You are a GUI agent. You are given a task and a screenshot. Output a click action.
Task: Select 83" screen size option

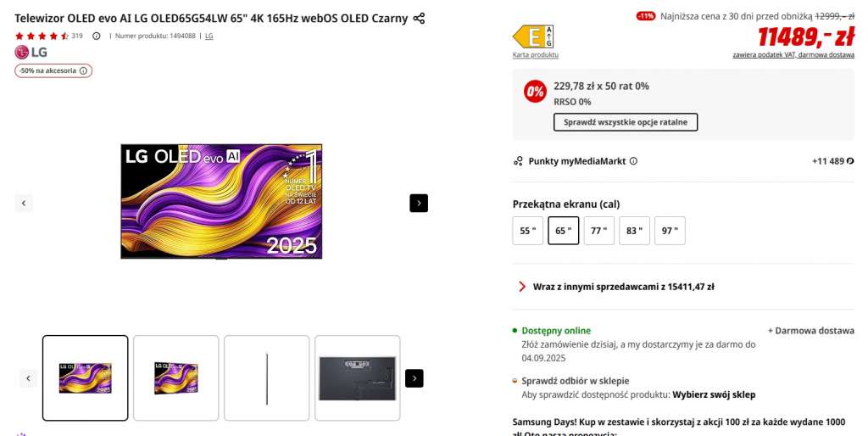634,231
